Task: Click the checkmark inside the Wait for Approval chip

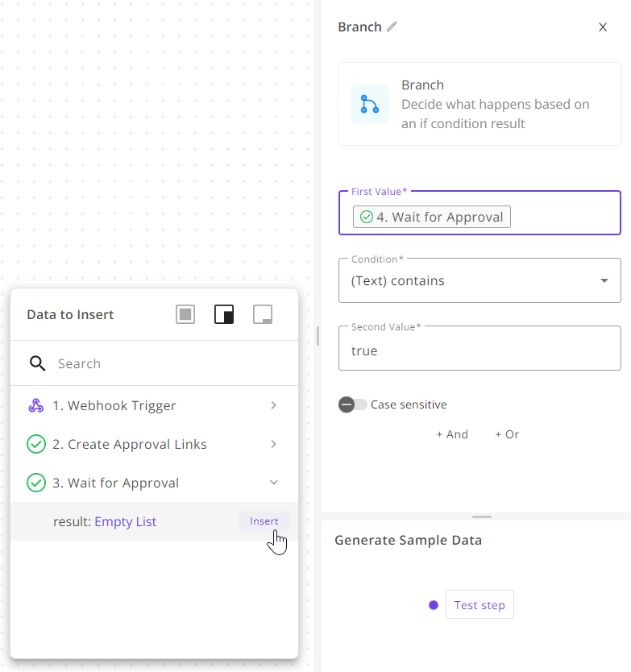Action: 367,217
